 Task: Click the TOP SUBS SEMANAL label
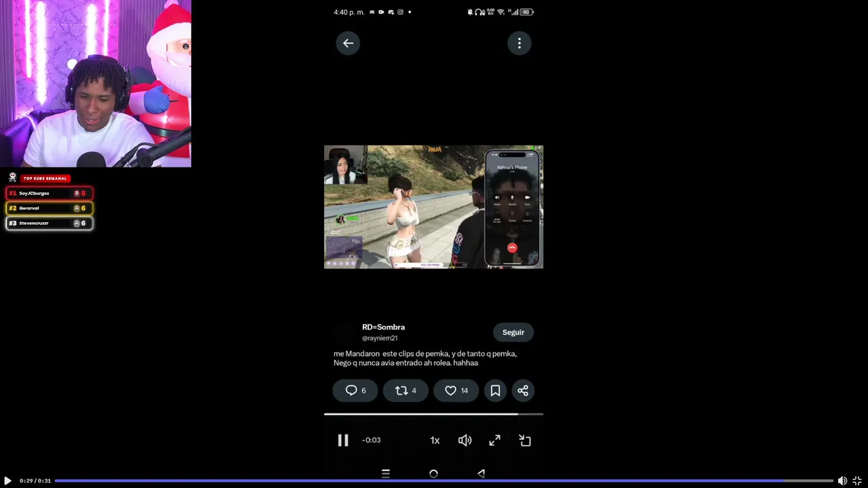click(45, 178)
